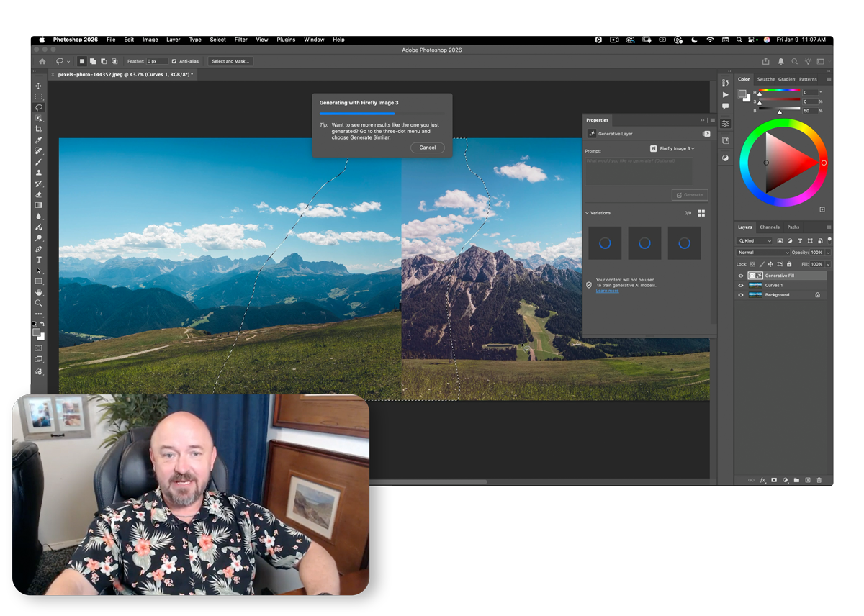Add a layer mask from Layers panel
The height and width of the screenshot is (616, 864).
[774, 480]
